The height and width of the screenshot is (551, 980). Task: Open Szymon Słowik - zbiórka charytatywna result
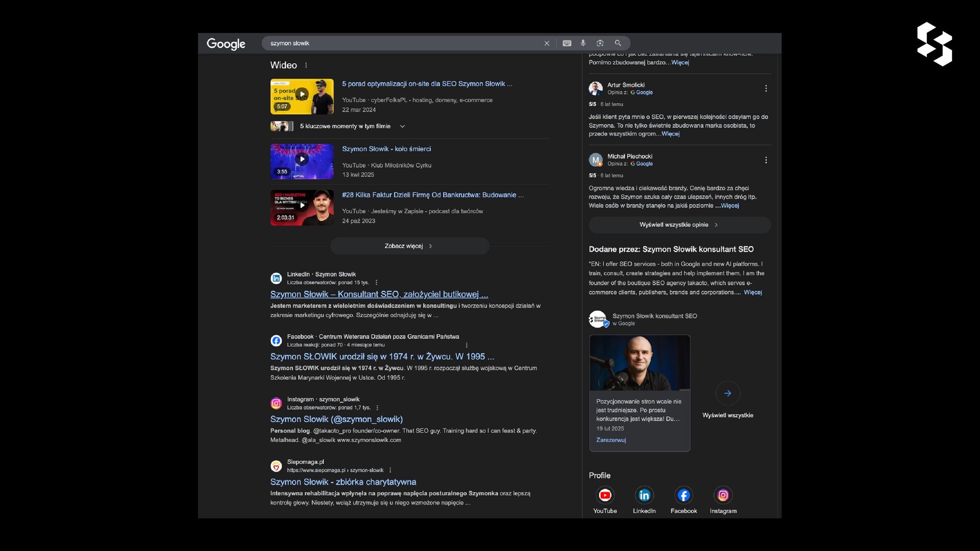coord(343,482)
